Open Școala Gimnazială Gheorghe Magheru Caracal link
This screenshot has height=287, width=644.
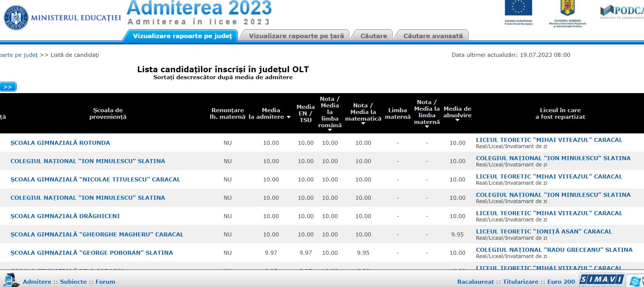[x=97, y=234]
